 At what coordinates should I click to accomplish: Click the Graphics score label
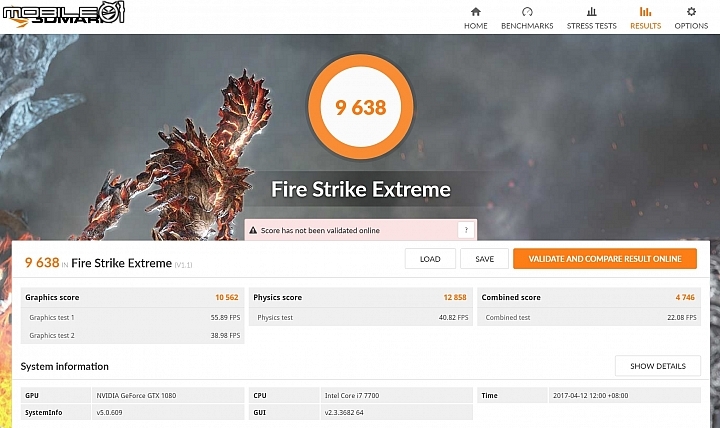click(52, 298)
